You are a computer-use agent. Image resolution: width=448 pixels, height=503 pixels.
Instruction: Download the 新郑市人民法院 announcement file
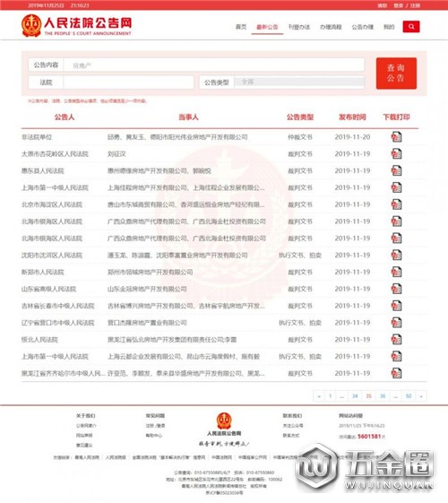[396, 272]
